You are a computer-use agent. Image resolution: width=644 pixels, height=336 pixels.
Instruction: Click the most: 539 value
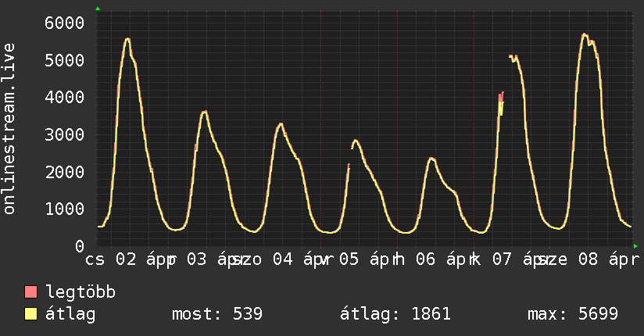point(217,314)
